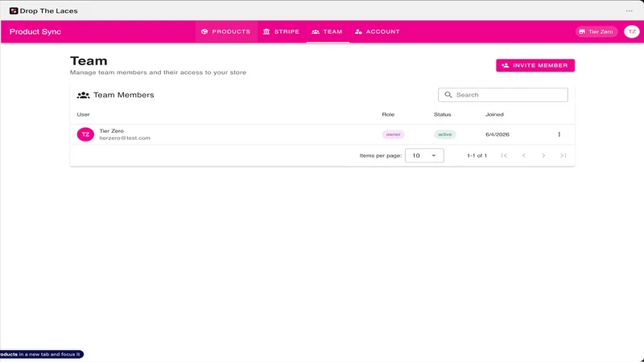Click the Product Sync title
Viewport: 644px width, 362px height.
tap(35, 31)
